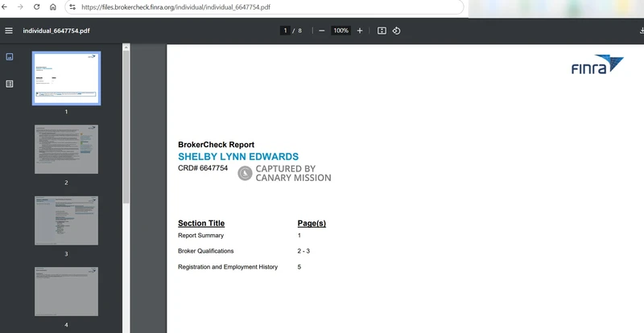Click the name SHELBY LYNN EDWARDS
Image resolution: width=644 pixels, height=333 pixels.
[238, 156]
